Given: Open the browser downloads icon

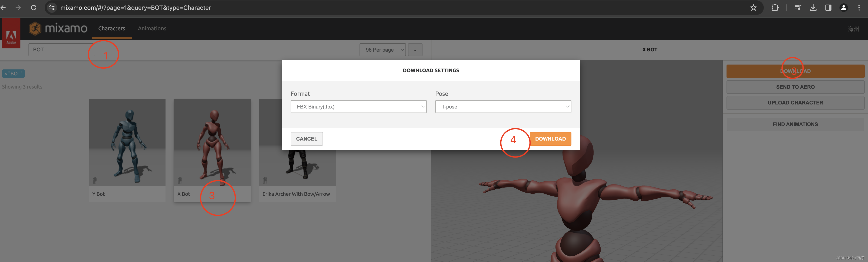Looking at the screenshot, I should pyautogui.click(x=813, y=7).
